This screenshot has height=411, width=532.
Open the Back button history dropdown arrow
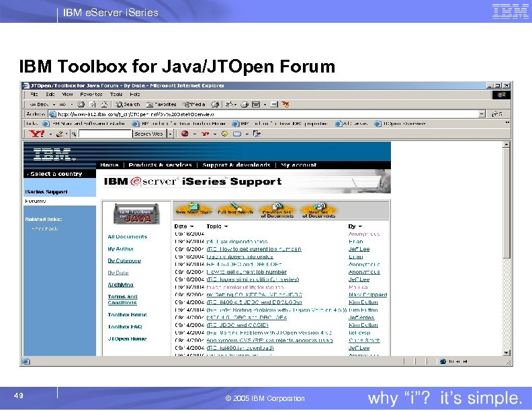54,105
